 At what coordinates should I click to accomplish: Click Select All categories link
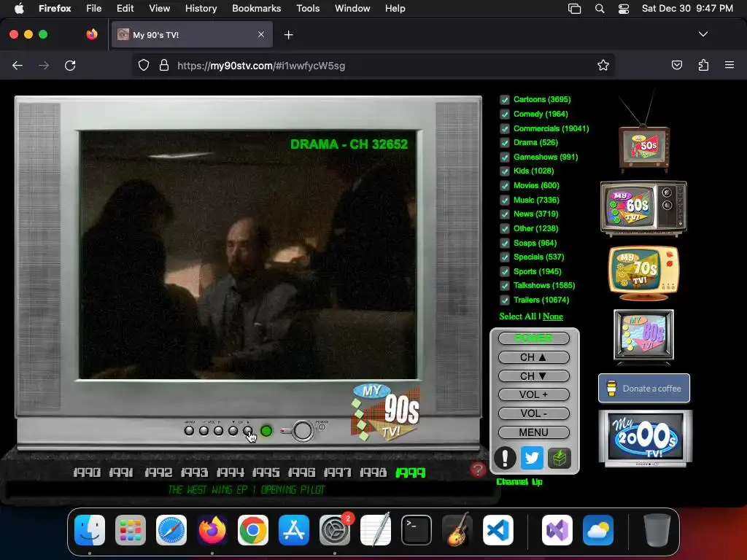(518, 316)
